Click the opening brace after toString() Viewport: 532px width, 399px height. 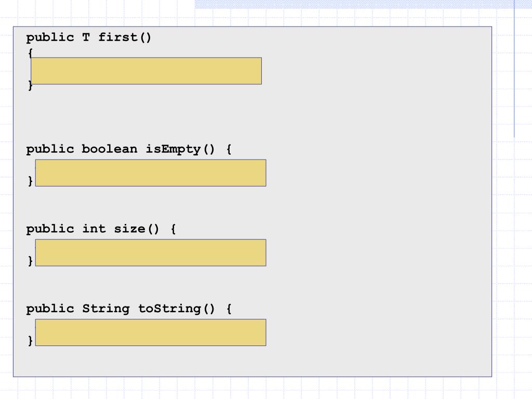[x=229, y=309]
